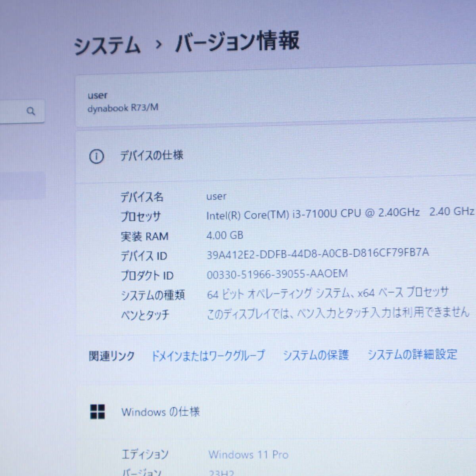The width and height of the screenshot is (476, 476).
Task: Select the pen and touch availability text
Action: tap(338, 313)
